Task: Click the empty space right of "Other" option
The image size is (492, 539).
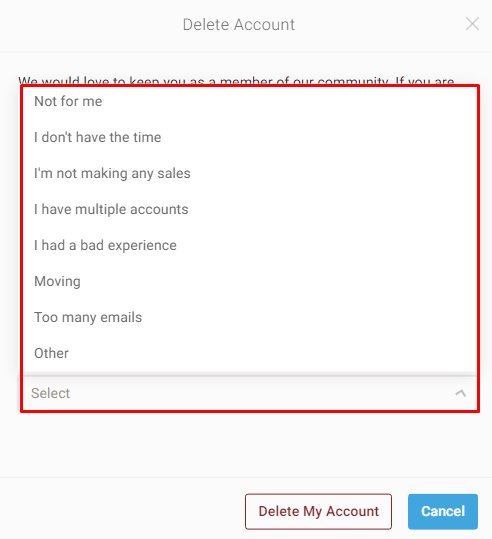Action: 272,353
